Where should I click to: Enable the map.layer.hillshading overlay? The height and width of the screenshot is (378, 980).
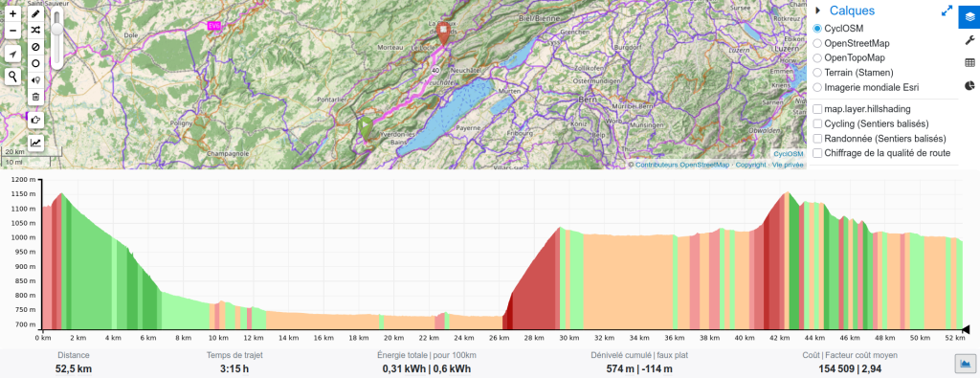(817, 109)
